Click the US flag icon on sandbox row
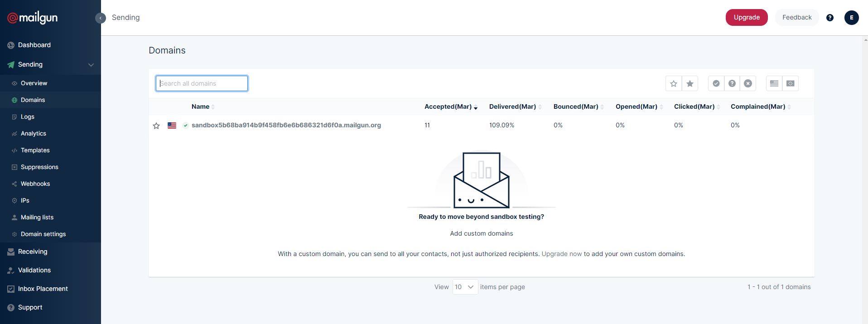 click(x=172, y=126)
